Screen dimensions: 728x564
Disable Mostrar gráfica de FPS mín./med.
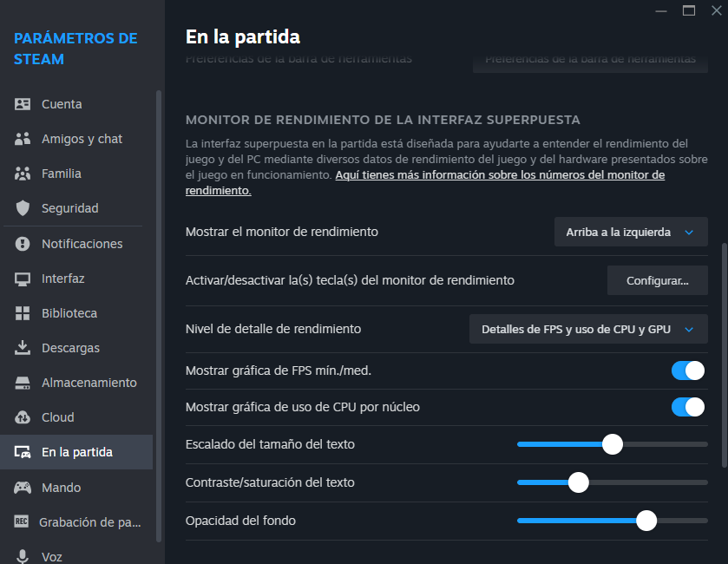(687, 371)
